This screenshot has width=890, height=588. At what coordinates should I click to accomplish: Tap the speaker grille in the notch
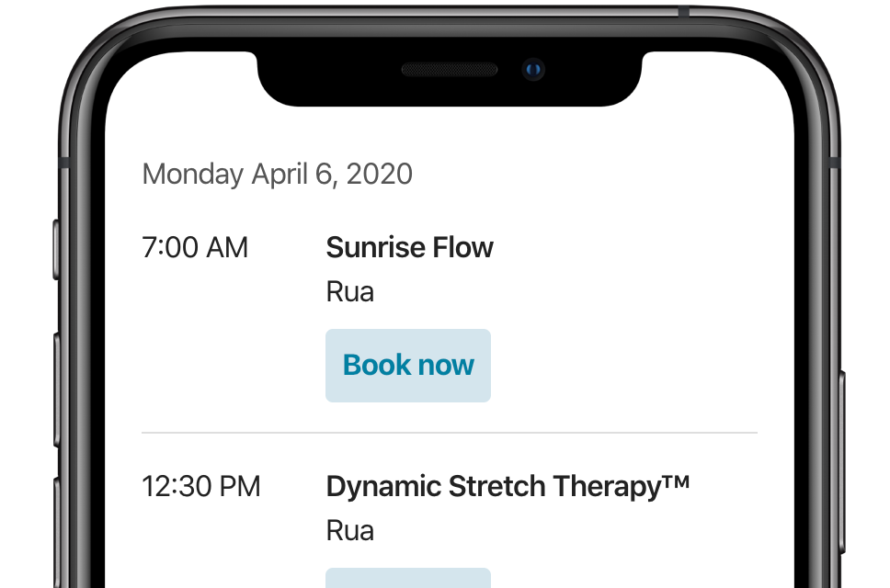pyautogui.click(x=449, y=70)
